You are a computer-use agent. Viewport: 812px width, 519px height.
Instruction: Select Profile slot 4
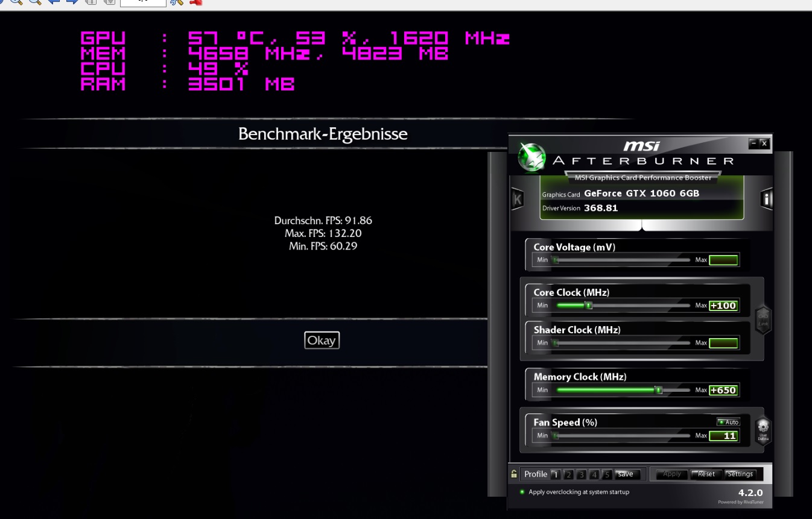coord(594,474)
